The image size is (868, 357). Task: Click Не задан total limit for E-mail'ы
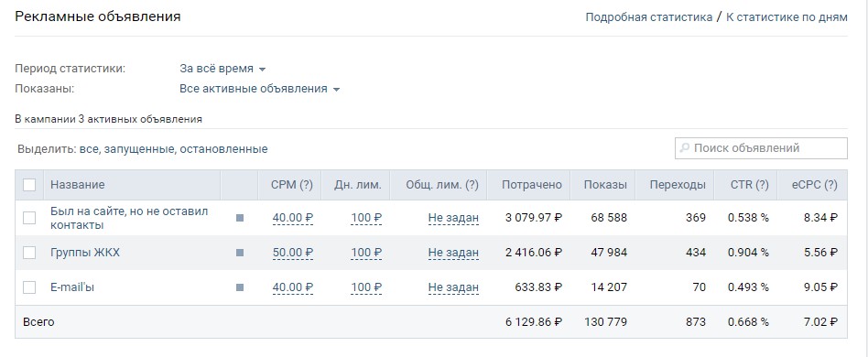coord(453,287)
